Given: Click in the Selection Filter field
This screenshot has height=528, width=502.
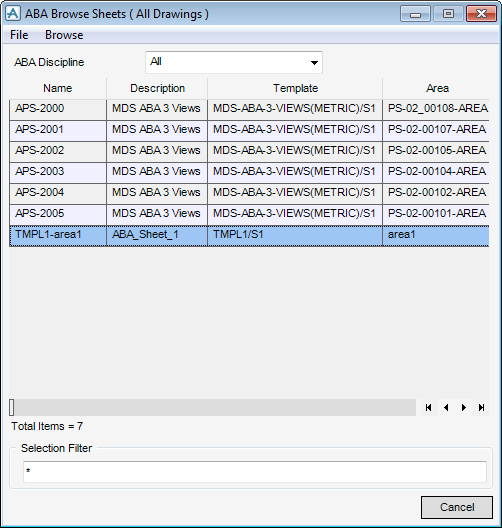Looking at the screenshot, I should point(255,471).
